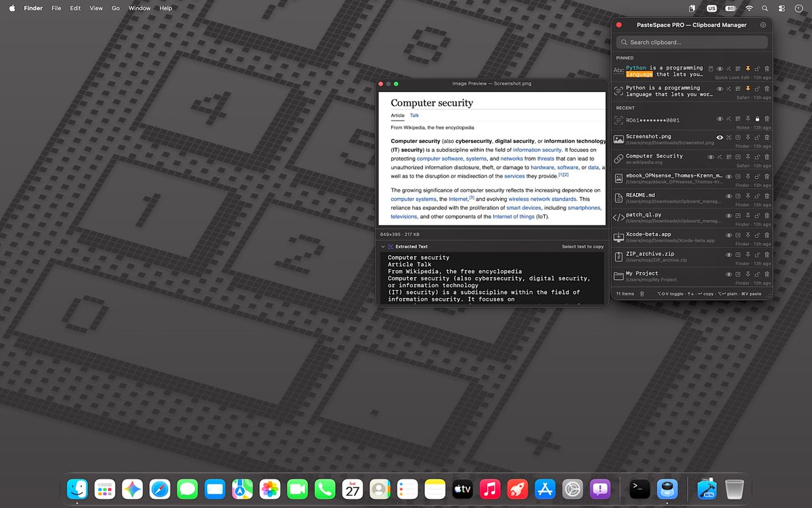This screenshot has width=812, height=508.
Task: Focus the Search clipboard field
Action: [692, 42]
